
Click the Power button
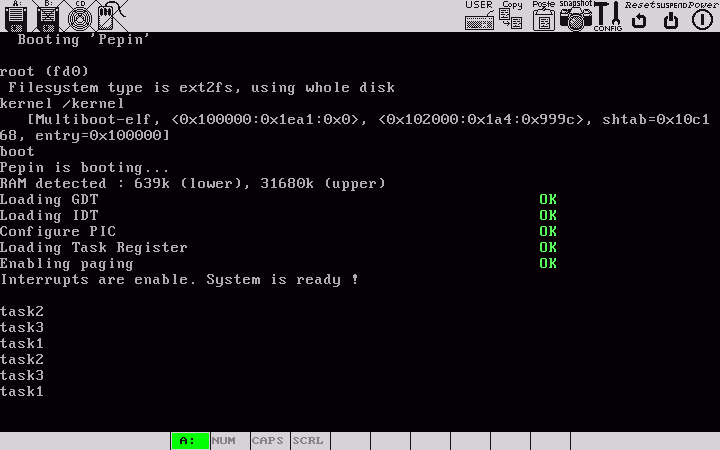(x=701, y=16)
